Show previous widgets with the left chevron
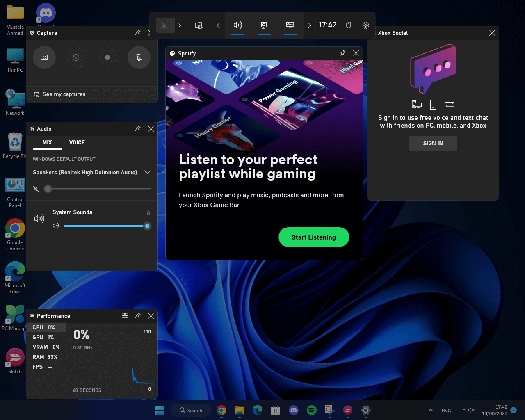This screenshot has height=420, width=525. [x=218, y=25]
